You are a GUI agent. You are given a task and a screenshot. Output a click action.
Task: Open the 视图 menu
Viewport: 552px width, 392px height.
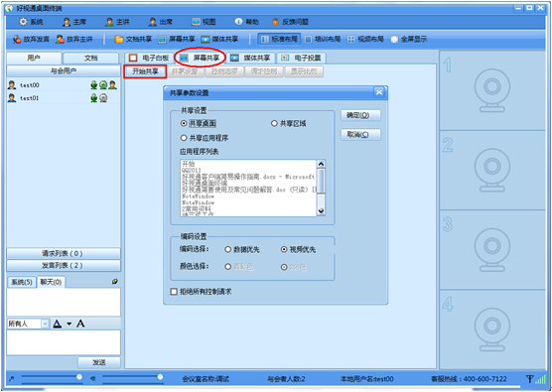coord(204,22)
